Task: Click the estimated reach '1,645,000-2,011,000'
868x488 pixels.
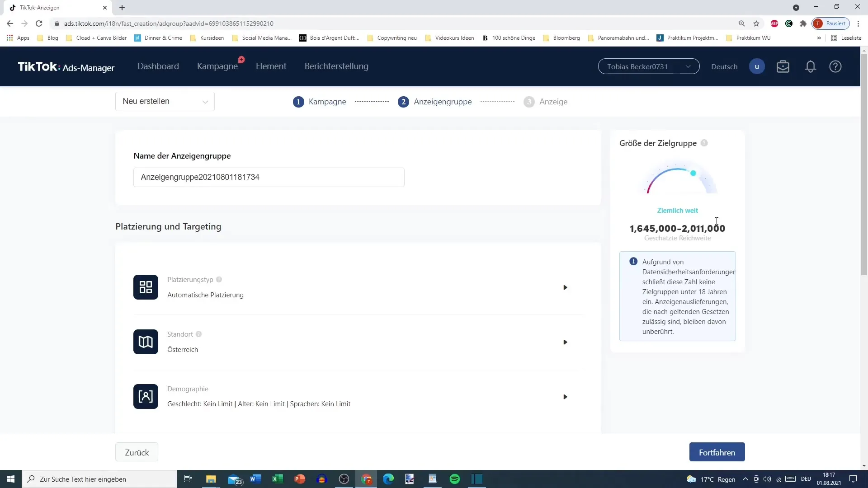Action: tap(677, 228)
